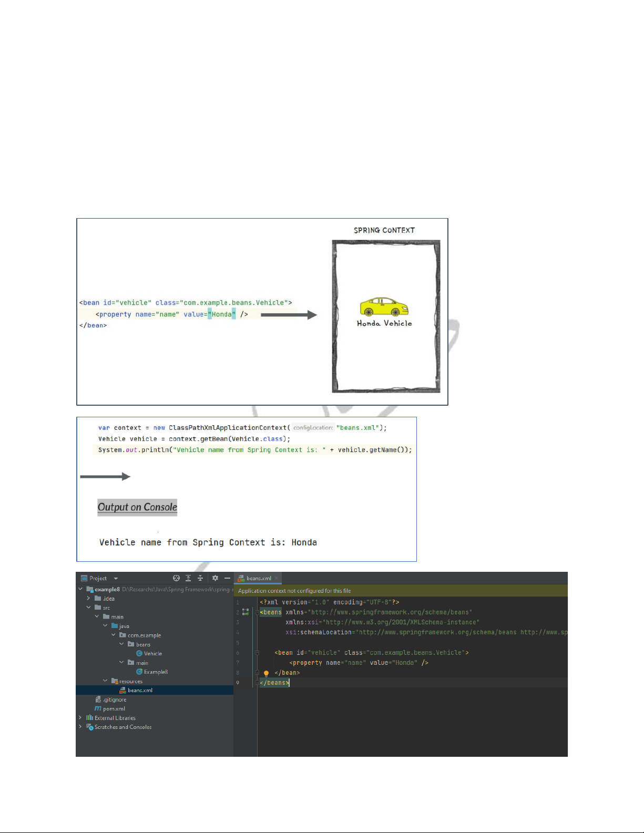Click the yellow lightbulb intention icon

(x=266, y=673)
